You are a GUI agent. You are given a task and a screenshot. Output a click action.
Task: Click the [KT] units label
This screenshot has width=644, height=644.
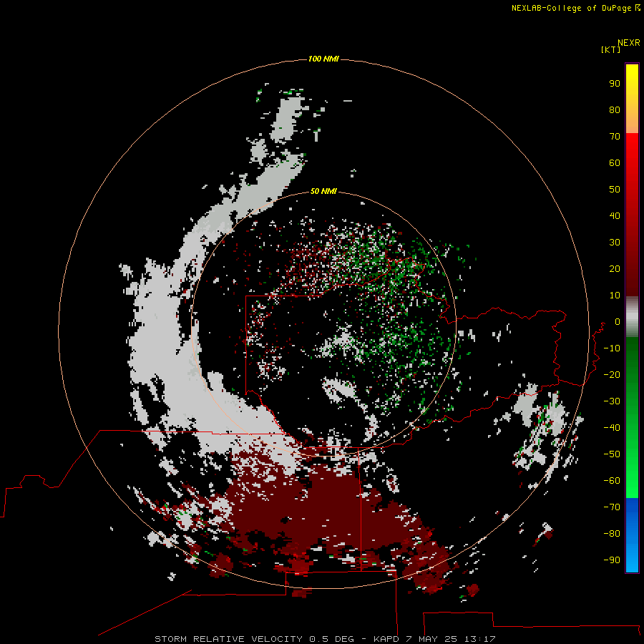coord(610,49)
